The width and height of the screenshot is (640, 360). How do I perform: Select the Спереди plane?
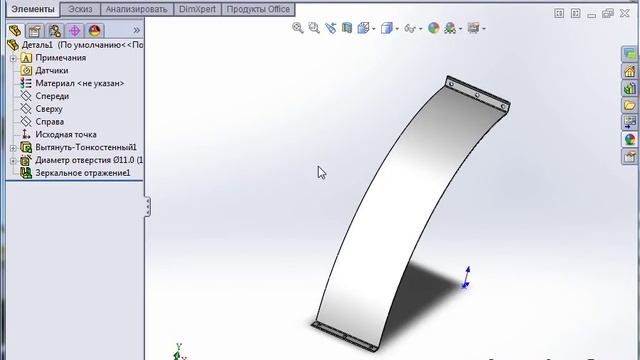coord(52,96)
